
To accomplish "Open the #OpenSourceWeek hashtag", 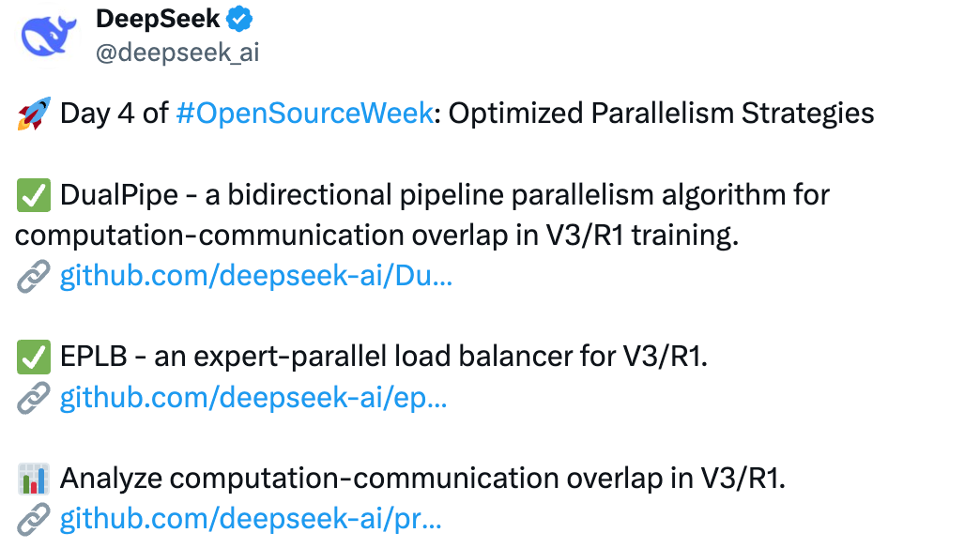I will click(304, 114).
